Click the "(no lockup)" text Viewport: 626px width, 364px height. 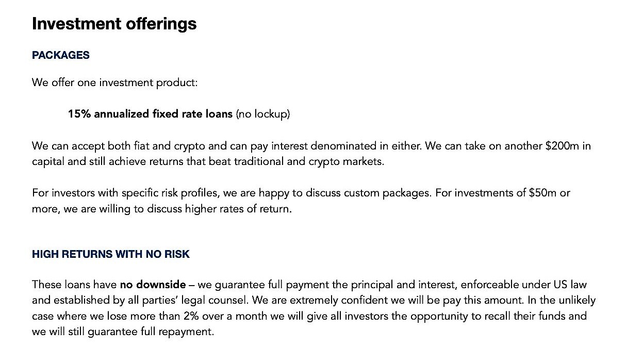(x=263, y=114)
